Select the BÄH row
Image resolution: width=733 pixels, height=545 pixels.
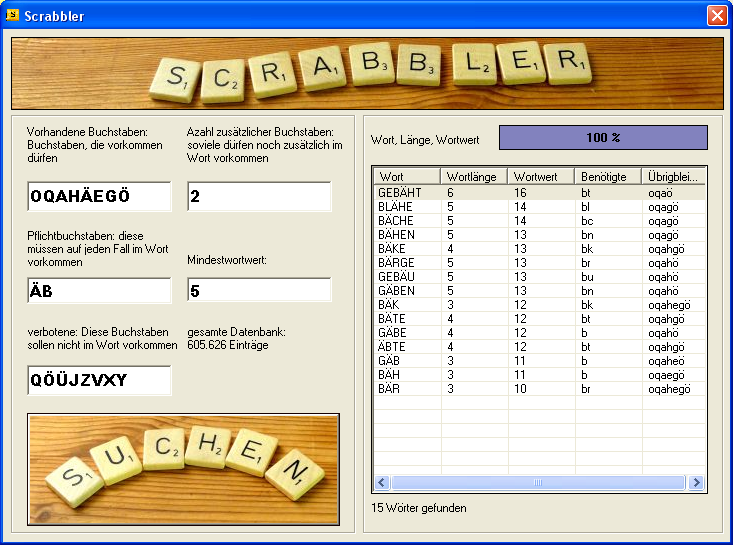(x=540, y=375)
